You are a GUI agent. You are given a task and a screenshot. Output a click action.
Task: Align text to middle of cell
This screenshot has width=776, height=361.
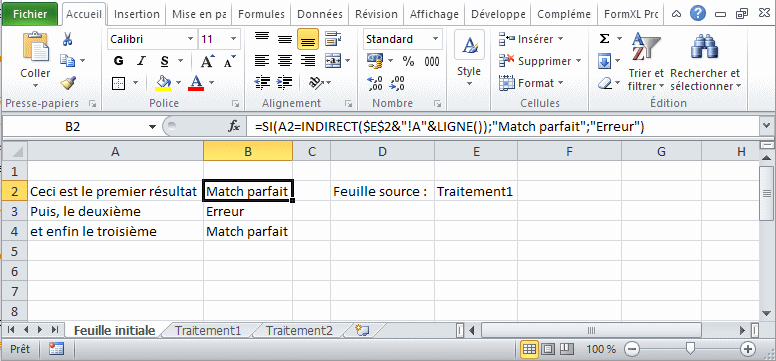point(285,39)
